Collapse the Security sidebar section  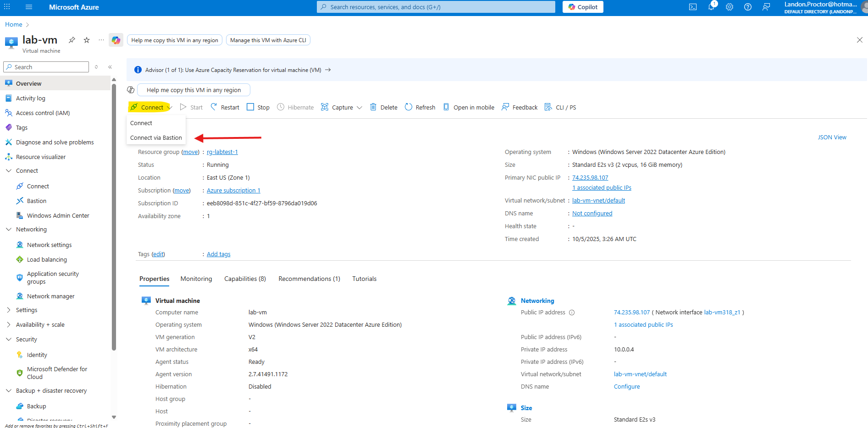pyautogui.click(x=8, y=339)
